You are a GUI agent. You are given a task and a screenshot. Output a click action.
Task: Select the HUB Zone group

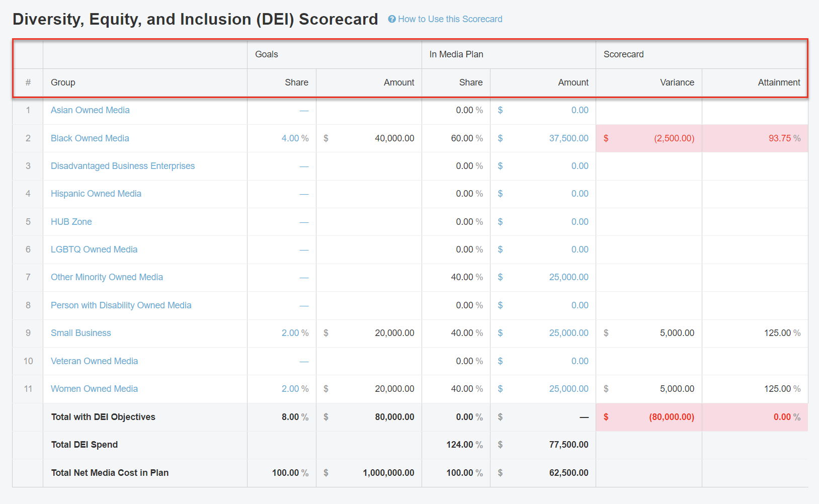click(71, 221)
